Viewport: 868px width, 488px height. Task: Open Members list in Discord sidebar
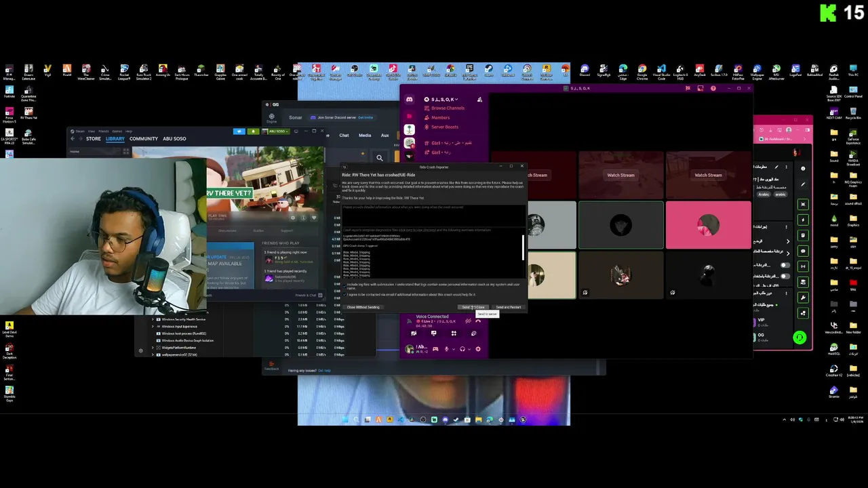(x=440, y=118)
